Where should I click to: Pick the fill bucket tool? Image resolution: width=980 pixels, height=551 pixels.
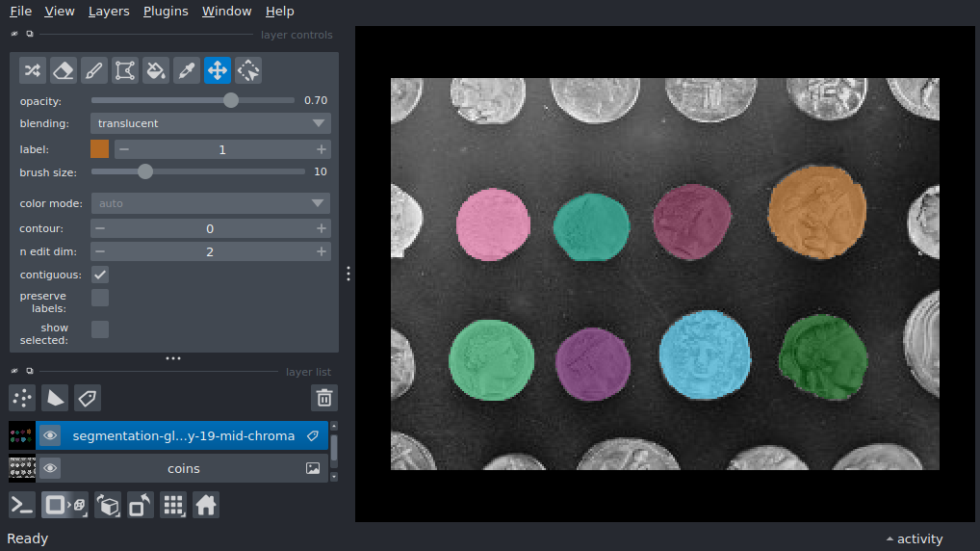click(156, 70)
